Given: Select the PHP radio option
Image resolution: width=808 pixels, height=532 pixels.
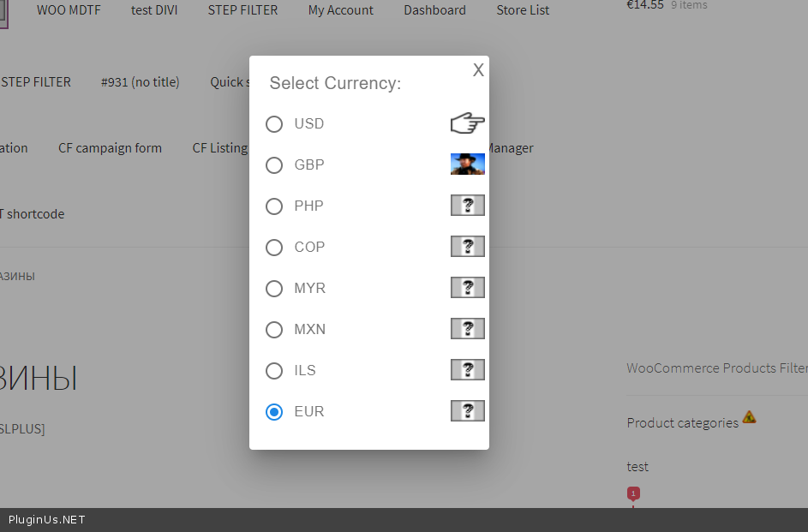Looking at the screenshot, I should (x=274, y=206).
